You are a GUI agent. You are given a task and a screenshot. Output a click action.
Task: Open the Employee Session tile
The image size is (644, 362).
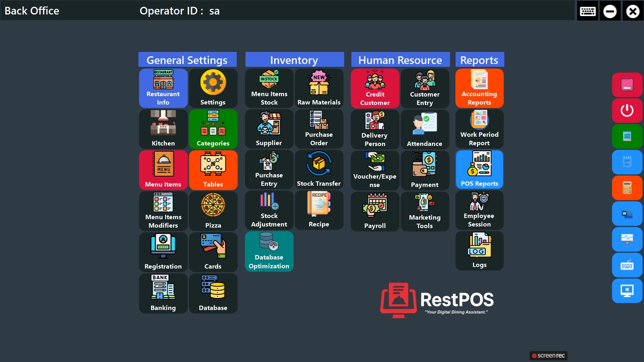pyautogui.click(x=479, y=210)
